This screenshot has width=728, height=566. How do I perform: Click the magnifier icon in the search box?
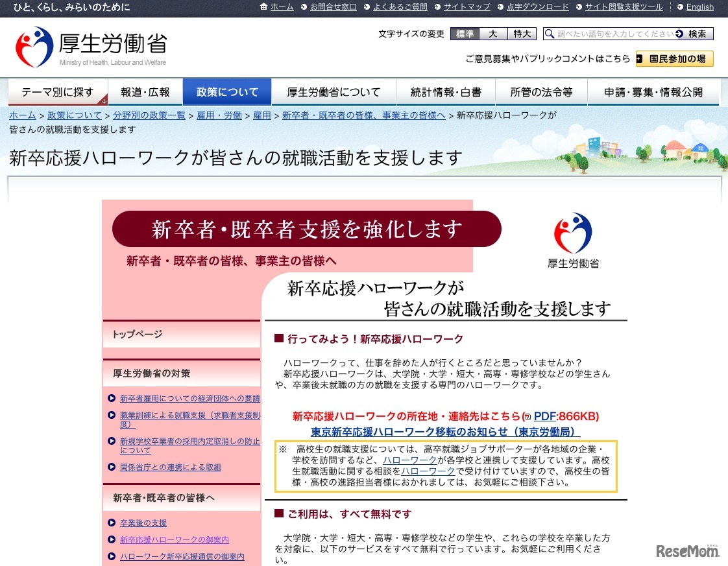click(548, 33)
